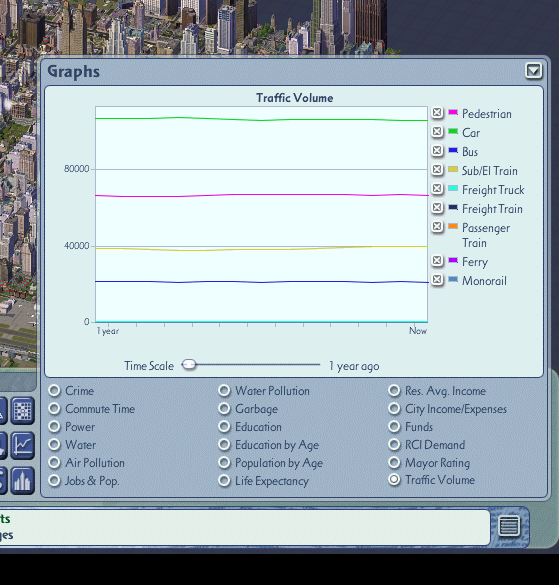Toggle the Freight Train line checkbox
This screenshot has height=585, width=559.
437,208
